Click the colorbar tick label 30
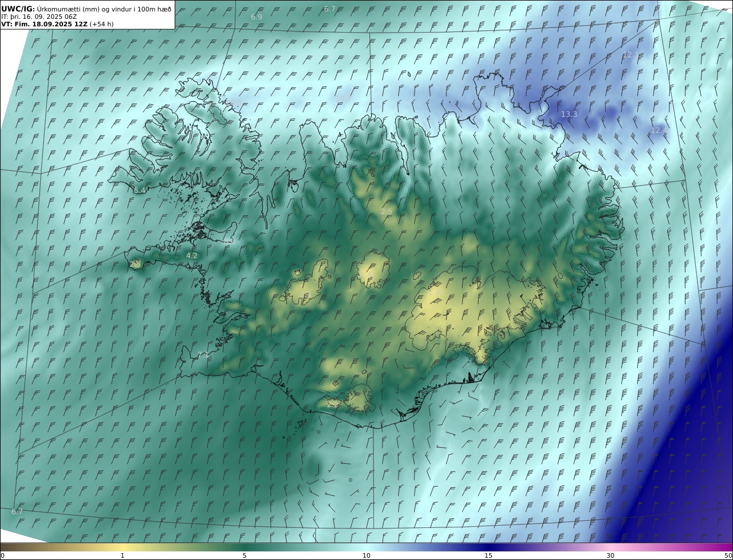This screenshot has width=733, height=560. point(610,556)
